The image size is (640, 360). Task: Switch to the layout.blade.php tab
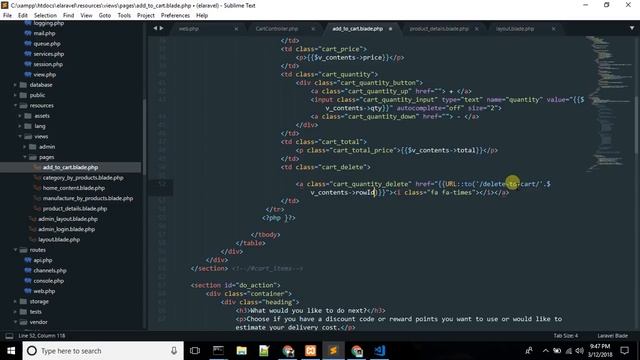pos(515,29)
